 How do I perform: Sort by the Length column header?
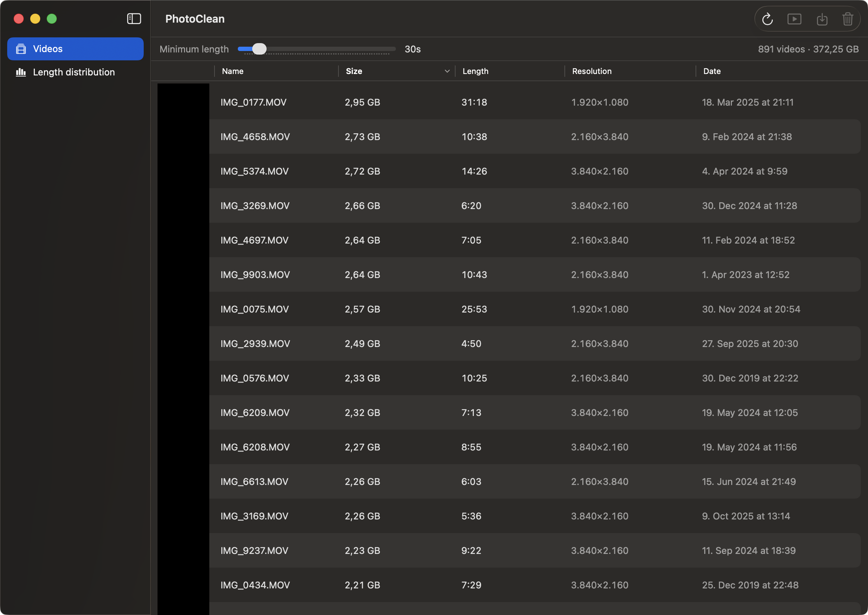click(x=475, y=71)
